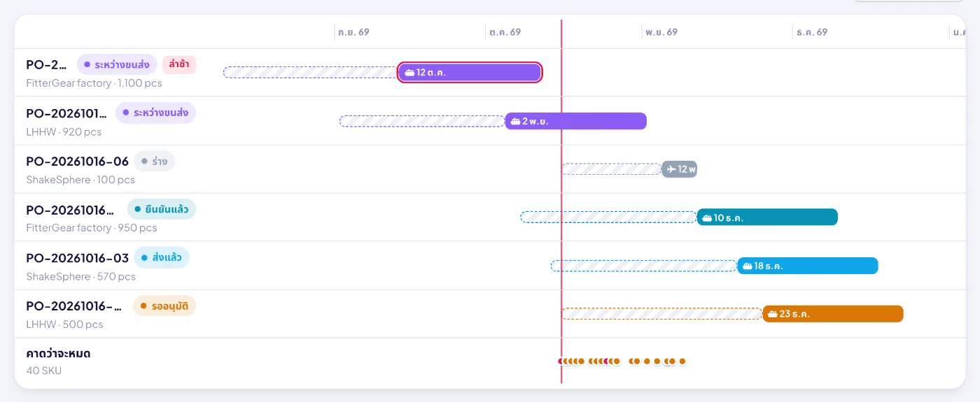The image size is (980, 402).
Task: Click the ต.ค. 69 month header
Action: coord(505,32)
